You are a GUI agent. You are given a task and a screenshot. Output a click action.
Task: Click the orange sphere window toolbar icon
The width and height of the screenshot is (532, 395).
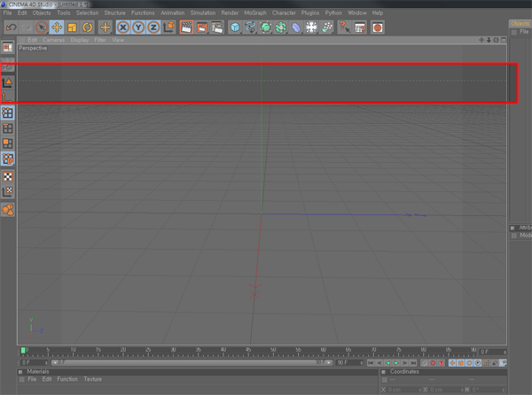(x=378, y=27)
